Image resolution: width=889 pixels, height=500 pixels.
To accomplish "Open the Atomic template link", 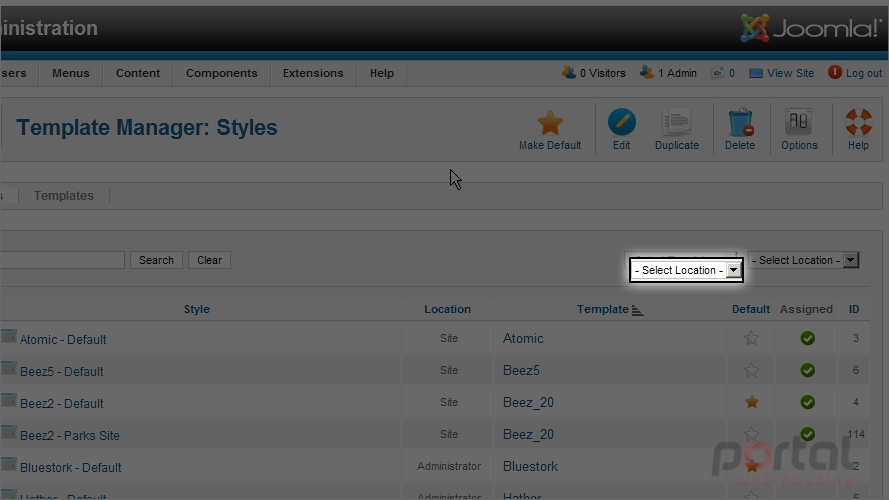I will click(x=523, y=338).
